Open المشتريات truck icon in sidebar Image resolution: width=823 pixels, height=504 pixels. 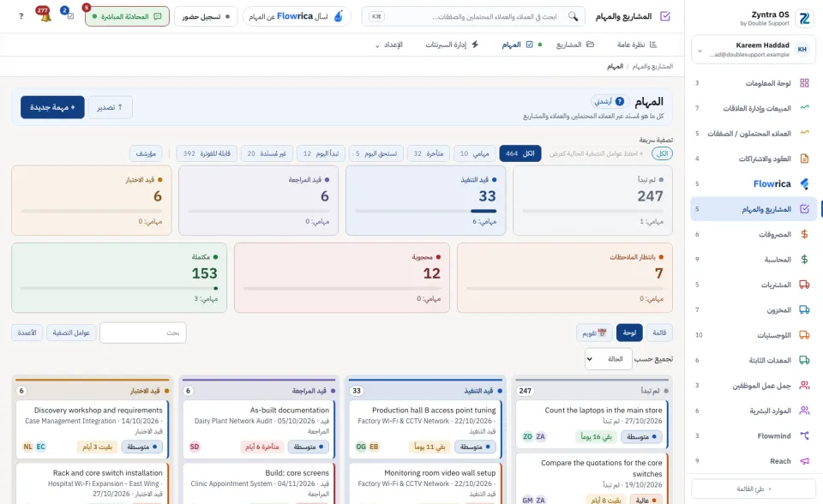pyautogui.click(x=804, y=285)
